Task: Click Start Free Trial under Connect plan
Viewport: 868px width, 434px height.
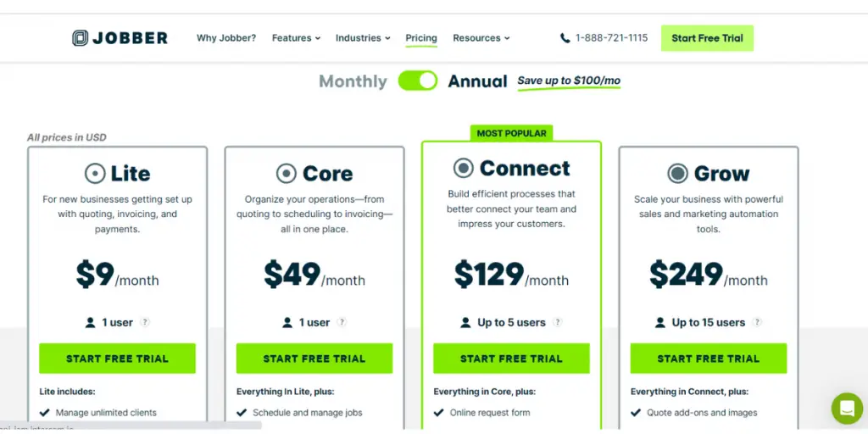Action: pos(511,359)
